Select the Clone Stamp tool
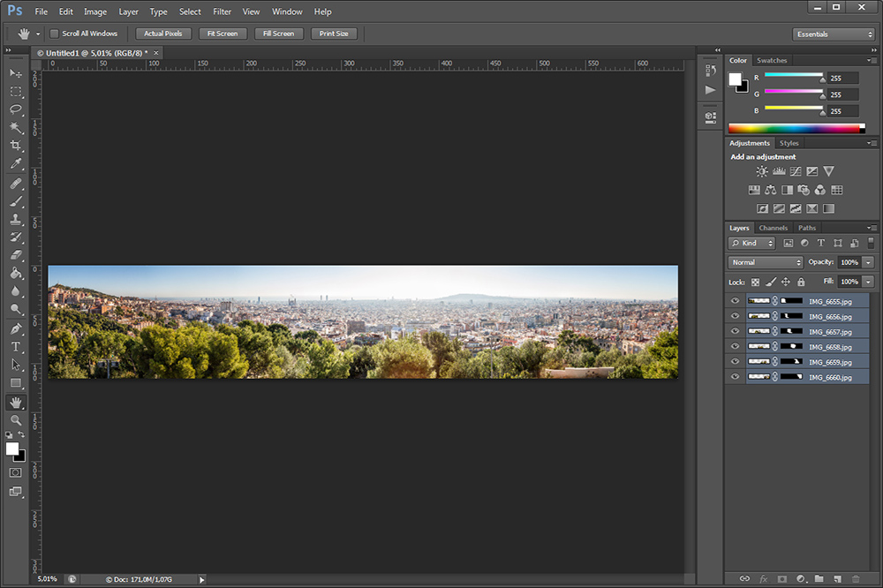The width and height of the screenshot is (883, 588). (16, 219)
